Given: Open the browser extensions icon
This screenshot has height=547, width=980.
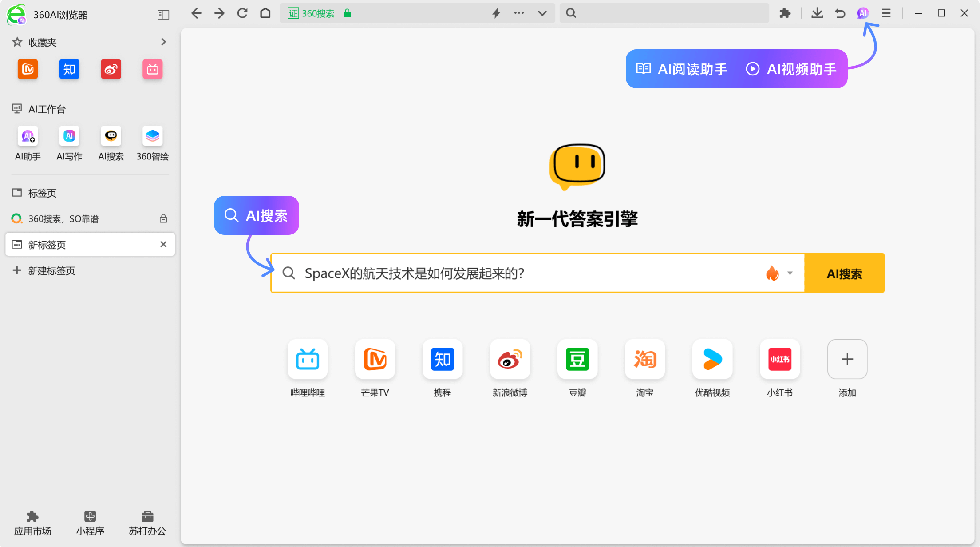Looking at the screenshot, I should coord(785,13).
